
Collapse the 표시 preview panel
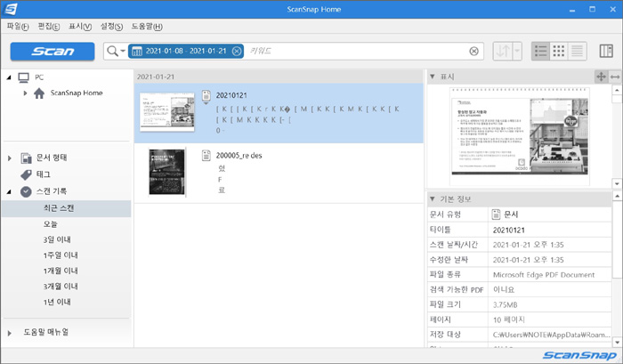[x=433, y=77]
